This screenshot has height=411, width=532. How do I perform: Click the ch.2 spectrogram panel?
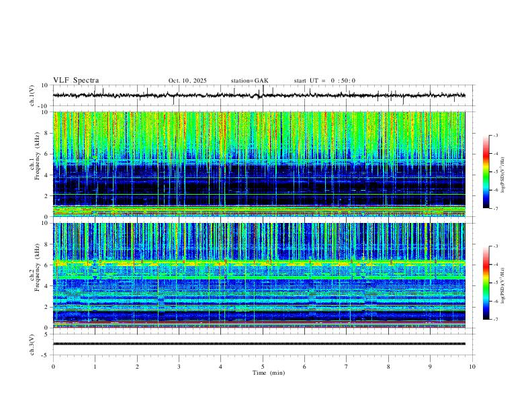tap(259, 275)
